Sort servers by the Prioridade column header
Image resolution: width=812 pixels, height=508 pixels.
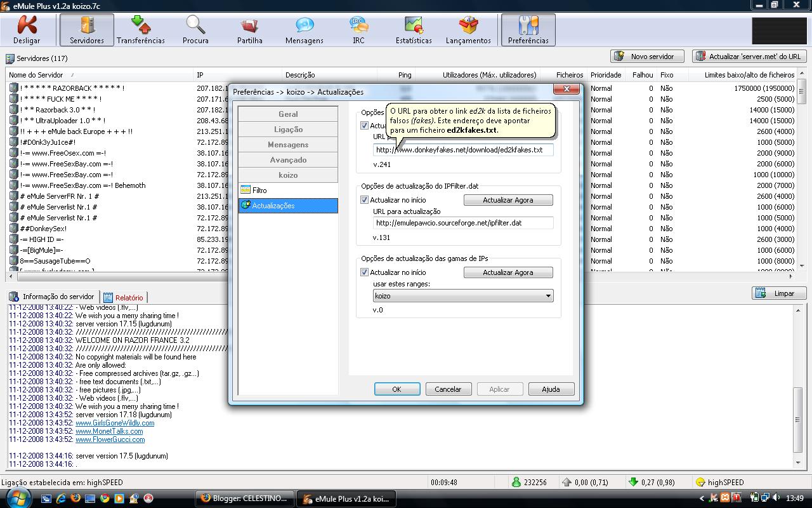[606, 75]
